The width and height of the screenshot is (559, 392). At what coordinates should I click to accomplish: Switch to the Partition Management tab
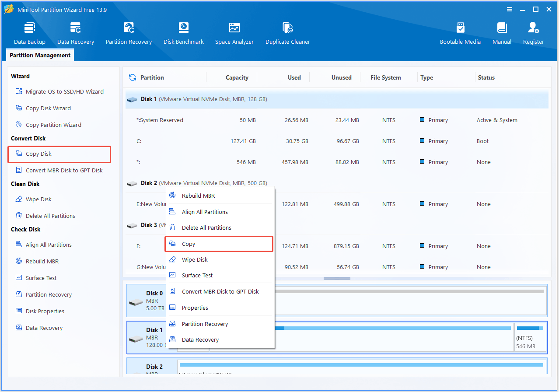click(40, 55)
